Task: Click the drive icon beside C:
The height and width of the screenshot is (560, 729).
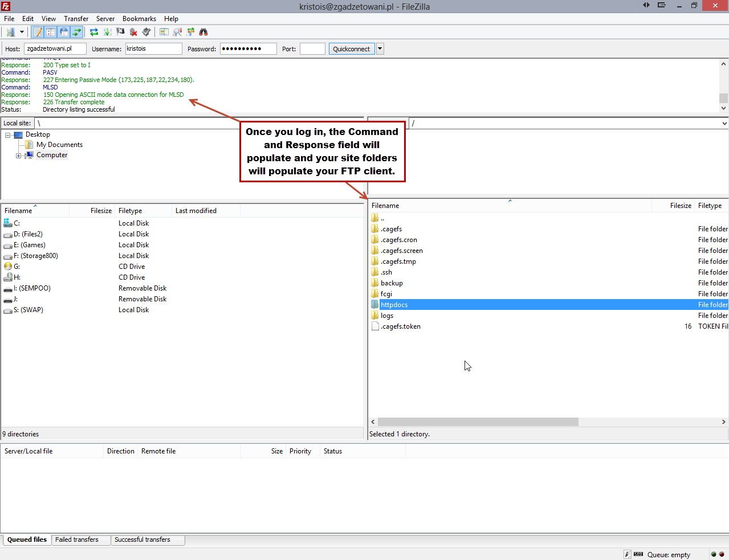Action: click(x=8, y=223)
